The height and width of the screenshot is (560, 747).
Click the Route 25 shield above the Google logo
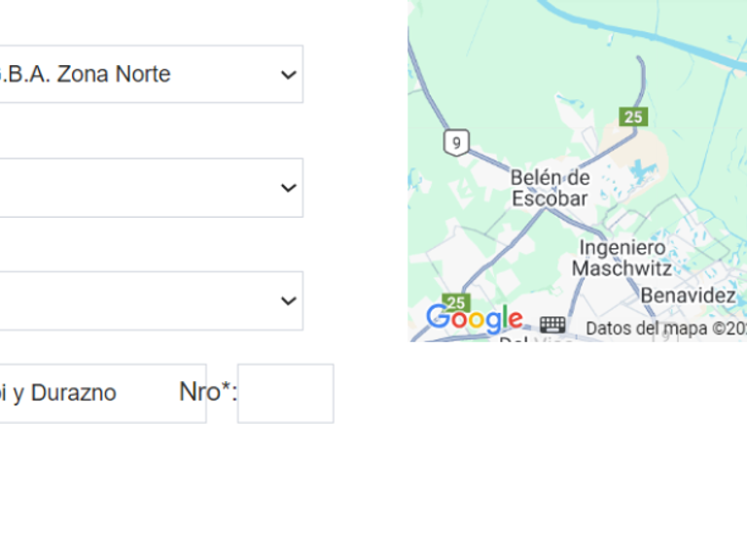tap(456, 302)
